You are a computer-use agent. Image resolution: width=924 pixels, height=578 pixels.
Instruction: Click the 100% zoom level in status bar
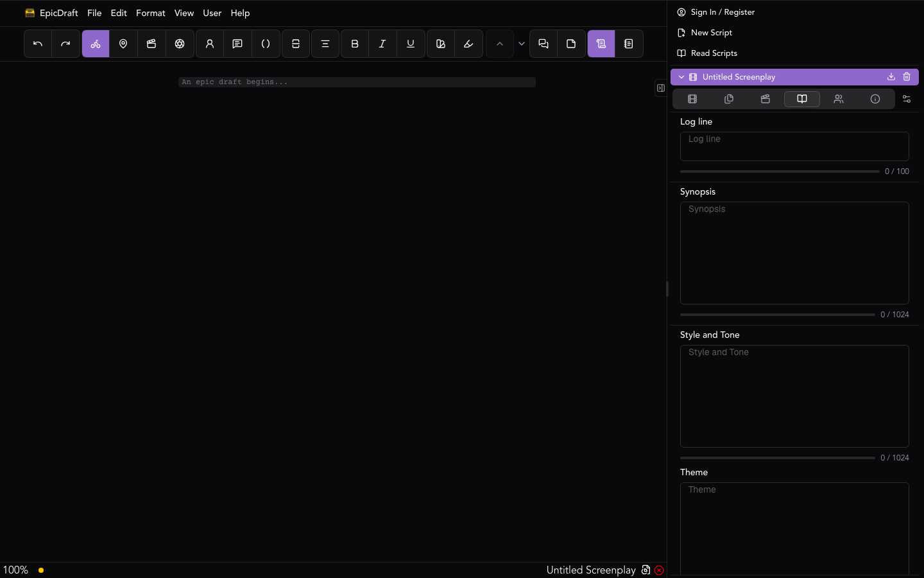[x=15, y=570]
